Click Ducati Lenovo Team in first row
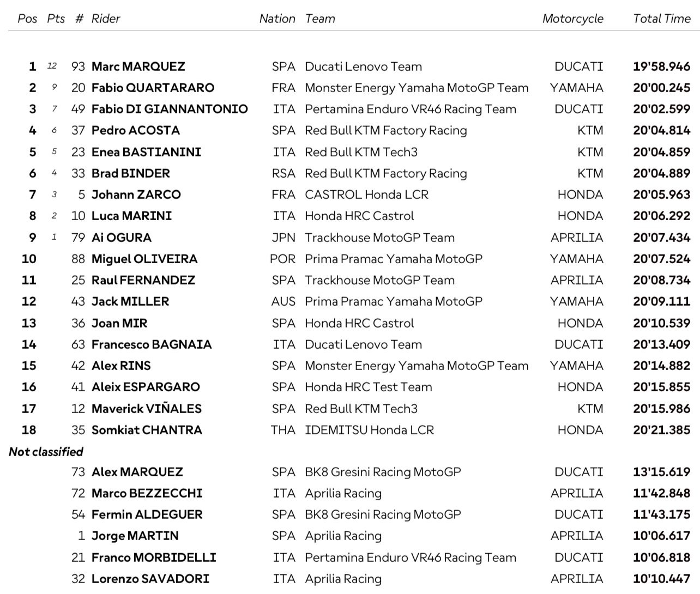 363,66
